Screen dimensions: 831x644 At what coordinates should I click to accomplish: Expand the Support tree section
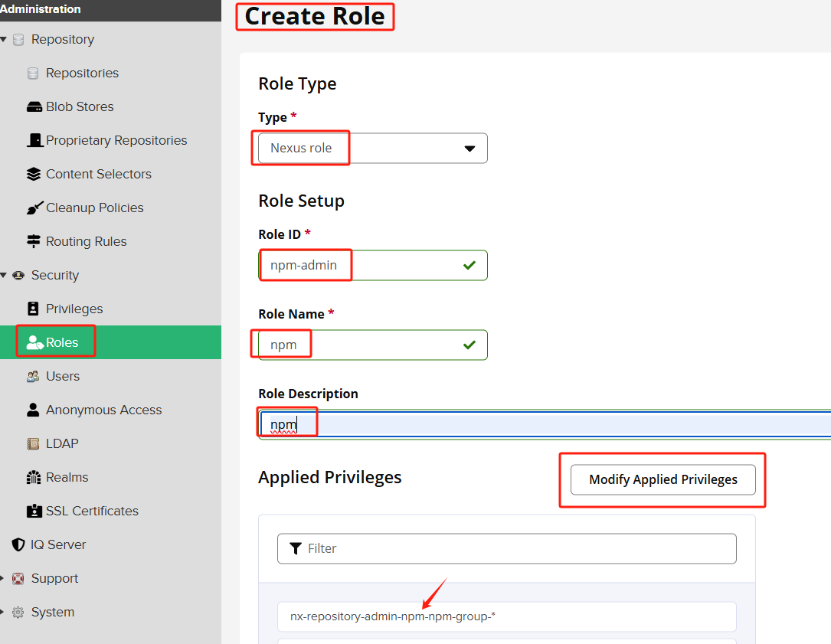pyautogui.click(x=2, y=578)
